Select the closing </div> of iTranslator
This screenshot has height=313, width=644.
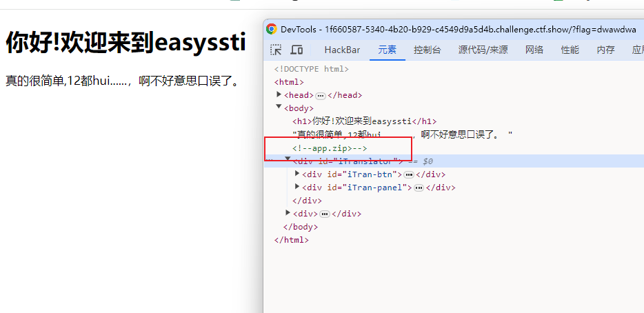pyautogui.click(x=307, y=201)
